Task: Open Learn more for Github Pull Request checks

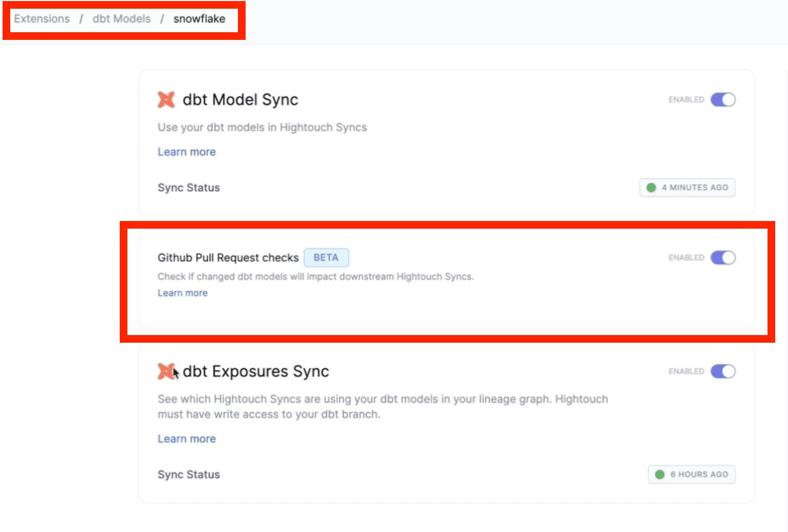Action: click(183, 293)
